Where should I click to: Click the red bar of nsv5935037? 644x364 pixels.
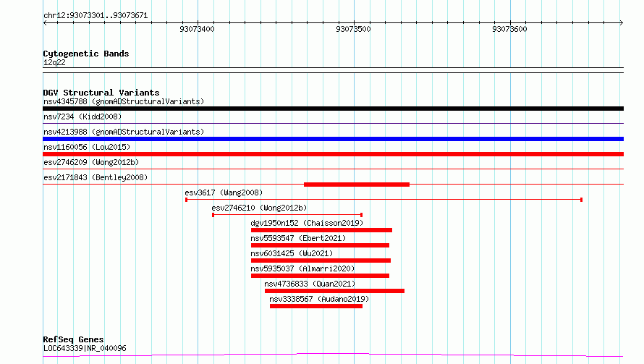pyautogui.click(x=320, y=276)
